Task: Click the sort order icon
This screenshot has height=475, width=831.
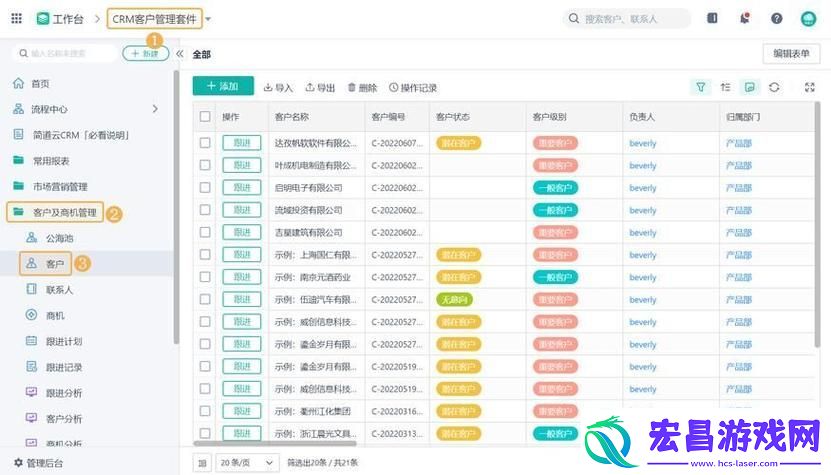Action: [725, 87]
